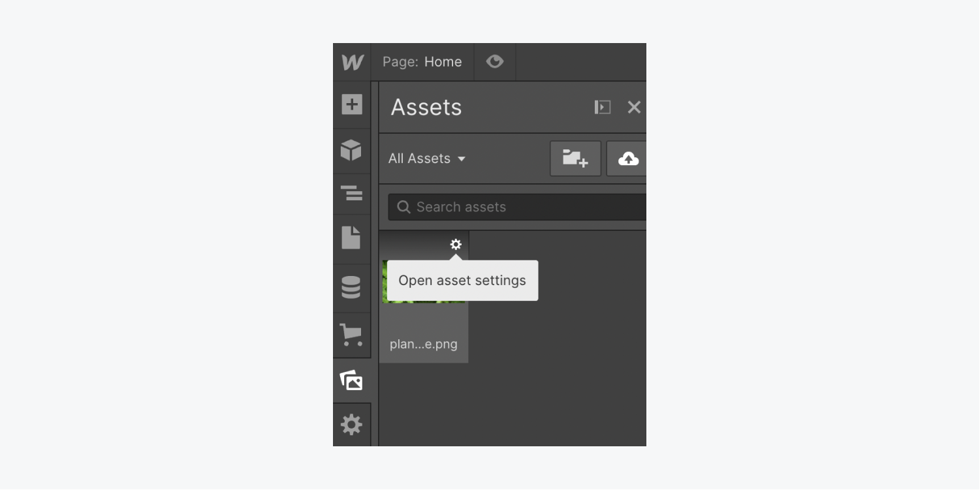Open the Page: Home selector
The image size is (980, 490).
pyautogui.click(x=422, y=62)
